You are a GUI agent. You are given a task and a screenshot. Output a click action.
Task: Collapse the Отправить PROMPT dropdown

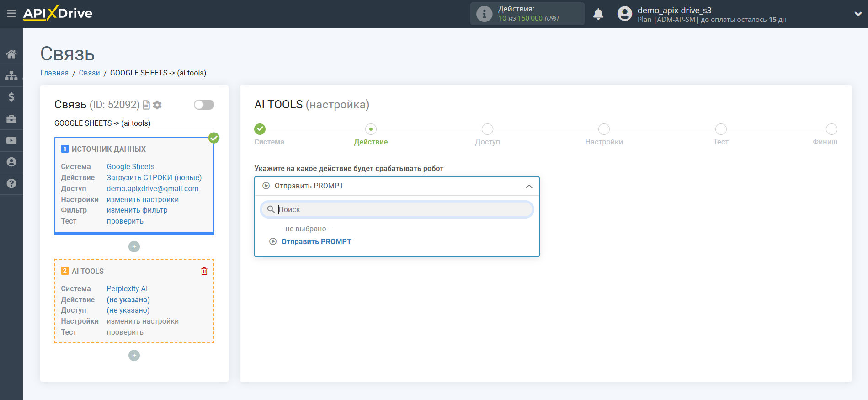[x=397, y=186]
